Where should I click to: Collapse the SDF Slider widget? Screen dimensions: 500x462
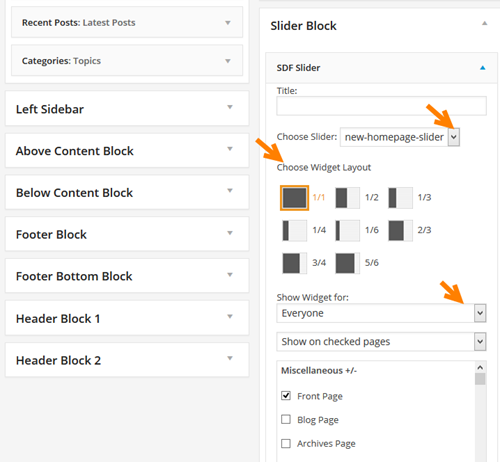(x=482, y=68)
